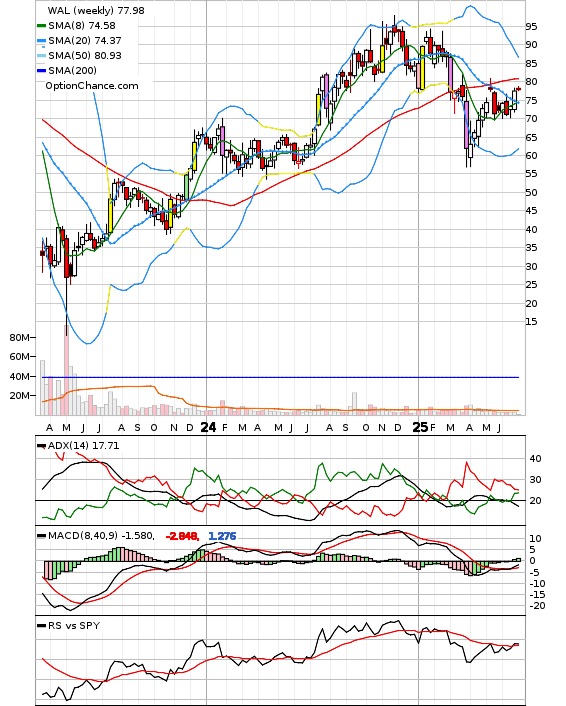This screenshot has height=706, width=566.
Task: Click the 15 price level on right axis
Action: 531,321
